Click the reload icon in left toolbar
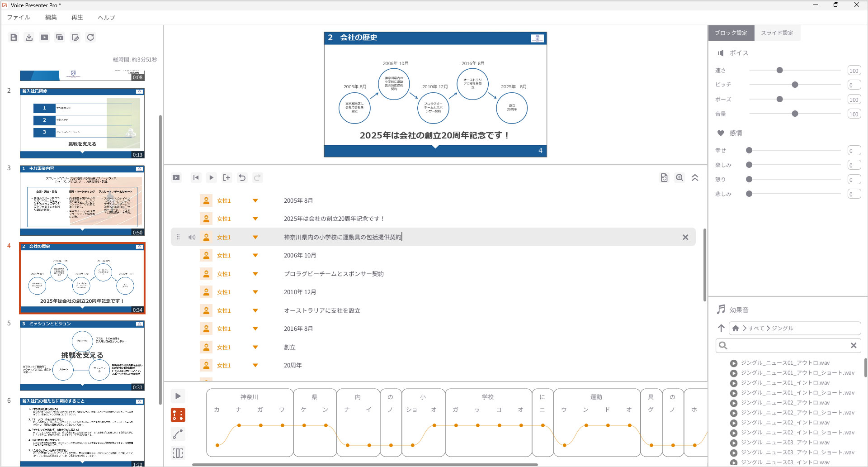Image resolution: width=868 pixels, height=467 pixels. pyautogui.click(x=90, y=38)
